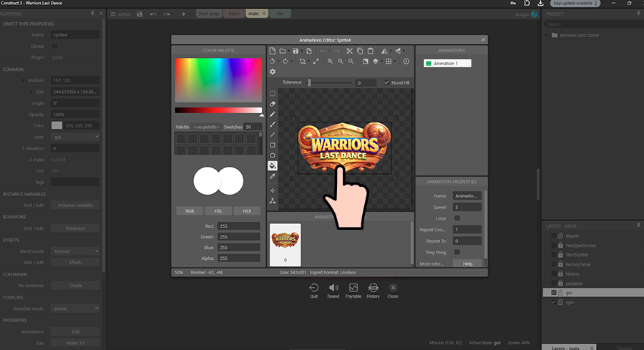The image size is (644, 350).
Task: Expand the Warriors Last Dance project folder
Action: [x=547, y=35]
